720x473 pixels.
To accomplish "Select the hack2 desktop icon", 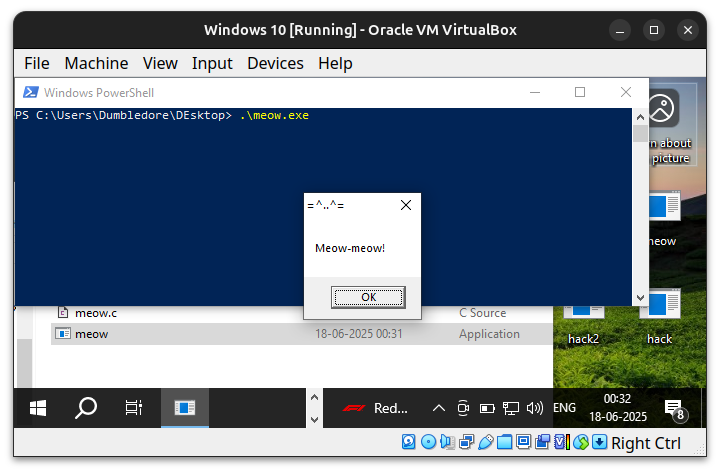I will coord(583,325).
